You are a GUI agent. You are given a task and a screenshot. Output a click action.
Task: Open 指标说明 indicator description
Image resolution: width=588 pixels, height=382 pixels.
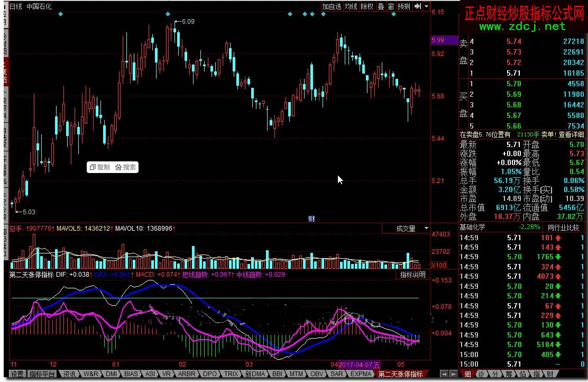click(x=412, y=275)
